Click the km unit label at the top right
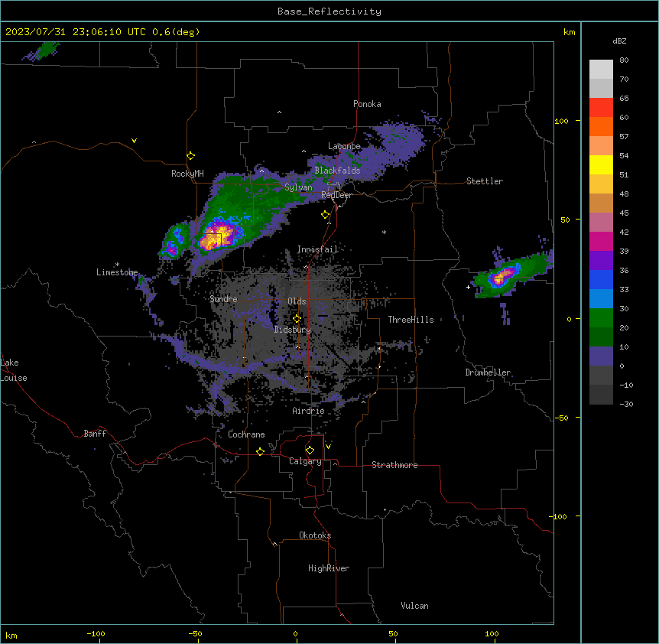The width and height of the screenshot is (659, 644). (x=570, y=32)
